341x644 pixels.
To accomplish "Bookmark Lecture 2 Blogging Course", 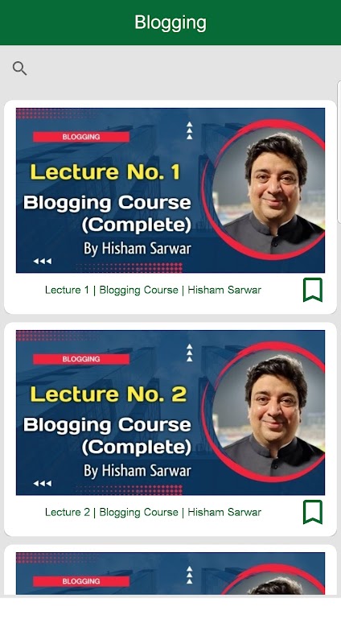I will pos(313,512).
